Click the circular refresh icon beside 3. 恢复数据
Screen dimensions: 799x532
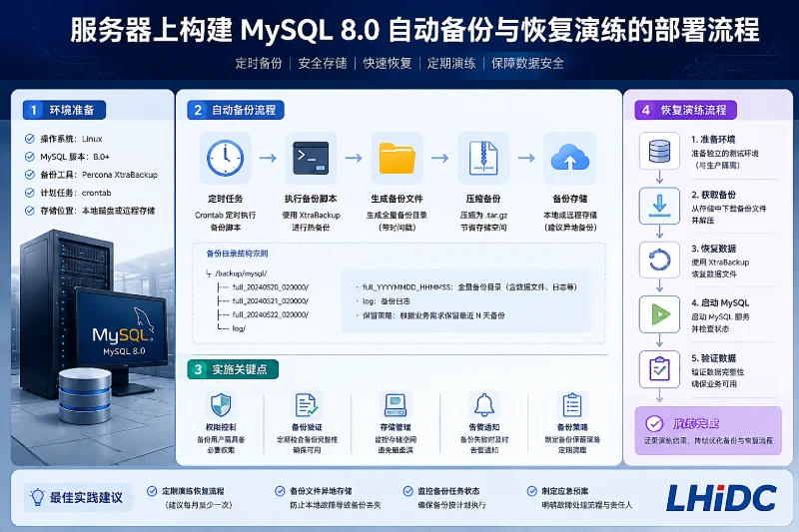[659, 261]
